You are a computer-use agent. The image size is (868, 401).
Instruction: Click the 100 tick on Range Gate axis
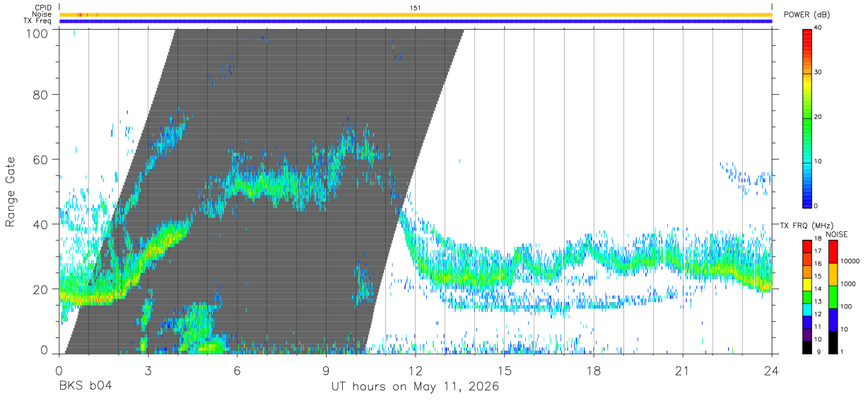click(x=38, y=33)
